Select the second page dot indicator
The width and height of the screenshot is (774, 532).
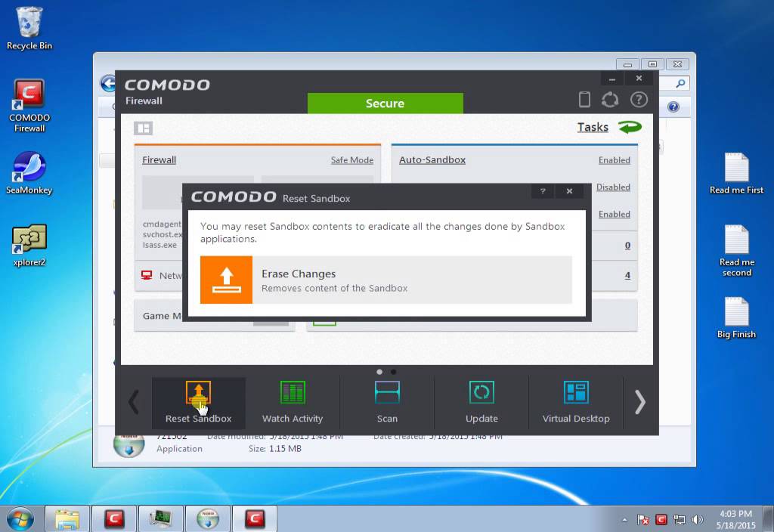click(x=393, y=372)
